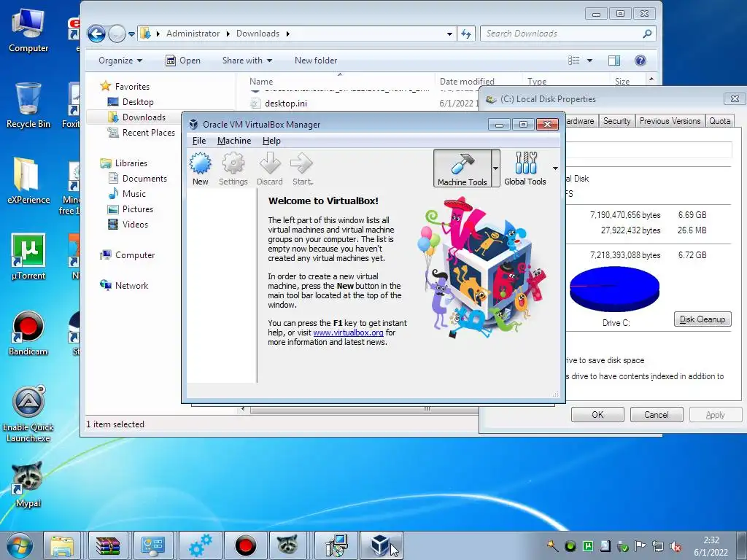Follow the www.virtualbox.org link

tap(348, 332)
